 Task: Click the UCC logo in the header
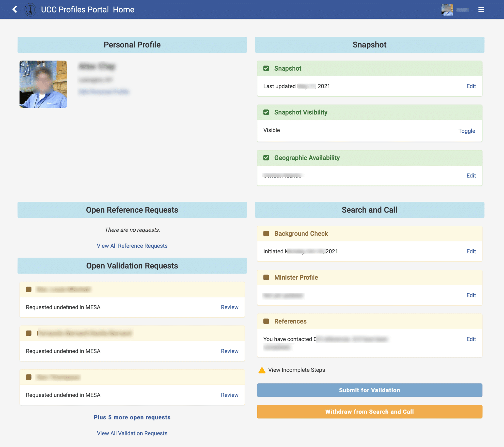tap(30, 9)
